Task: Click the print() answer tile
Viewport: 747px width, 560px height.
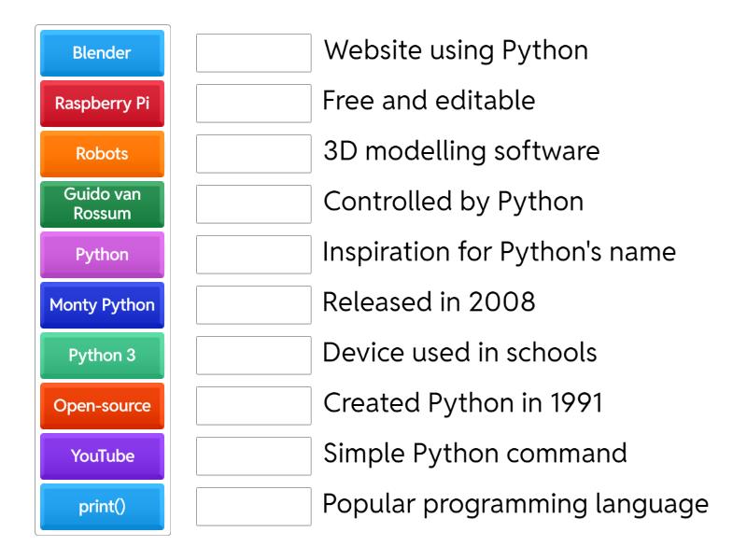Action: click(x=101, y=507)
